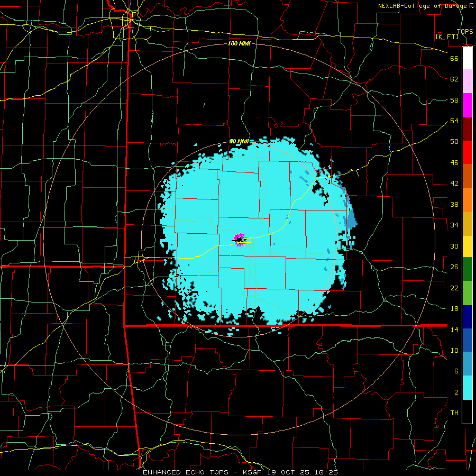
Task: Click the 22 legend value
Action: 454,288
